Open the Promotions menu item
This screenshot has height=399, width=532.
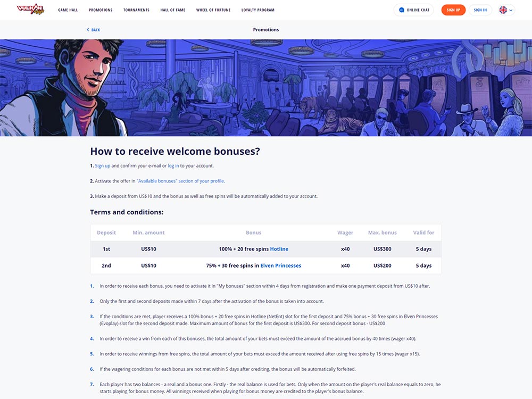coord(101,10)
